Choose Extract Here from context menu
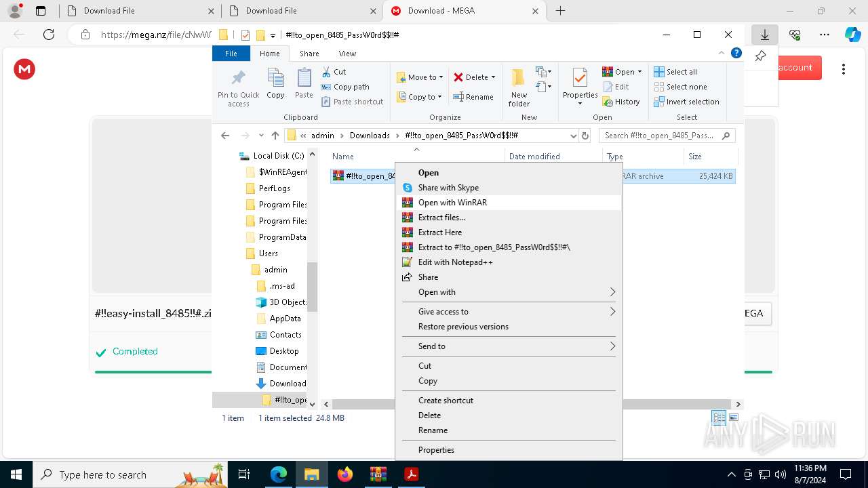The height and width of the screenshot is (488, 868). coord(509,232)
